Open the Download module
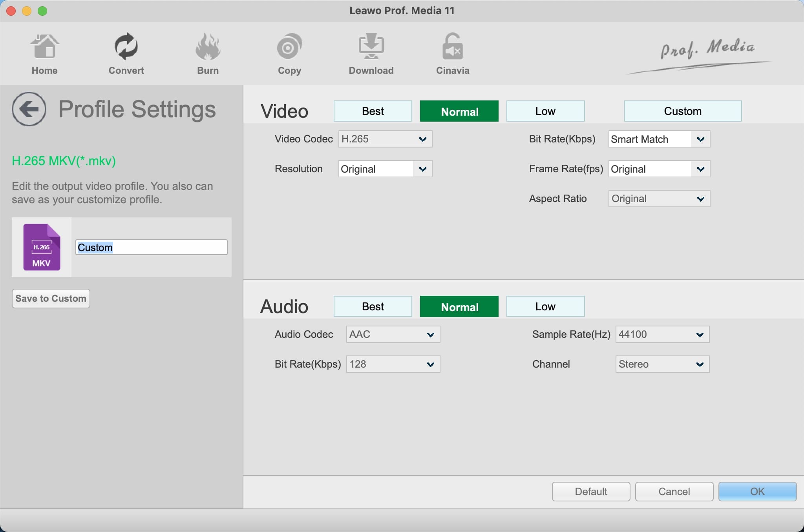Screen dimensions: 804x532 pyautogui.click(x=371, y=54)
